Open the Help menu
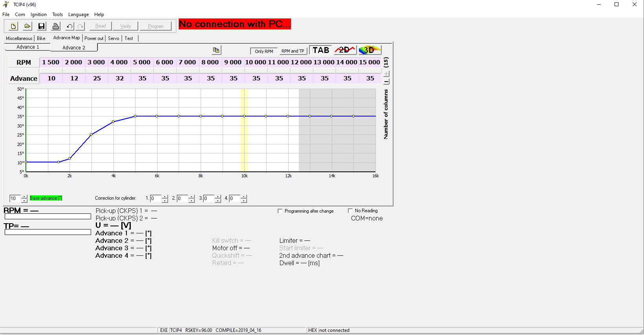This screenshot has height=335, width=644. pyautogui.click(x=99, y=15)
